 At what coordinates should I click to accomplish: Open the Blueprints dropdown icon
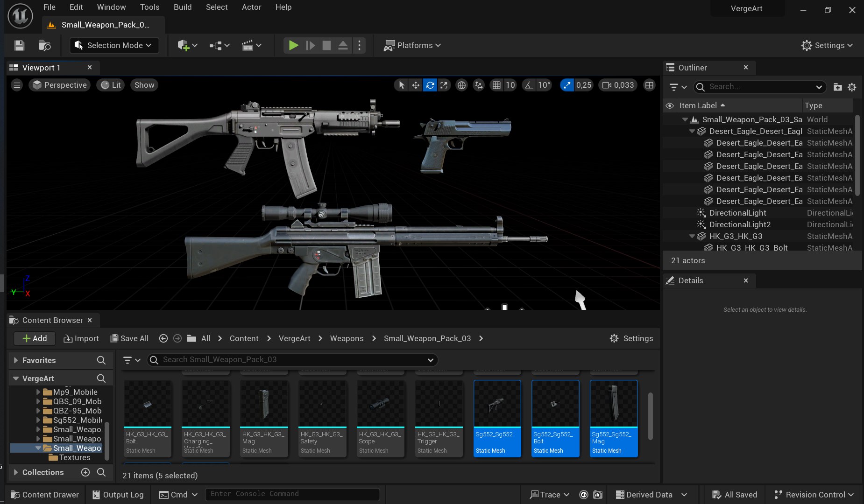pos(220,45)
